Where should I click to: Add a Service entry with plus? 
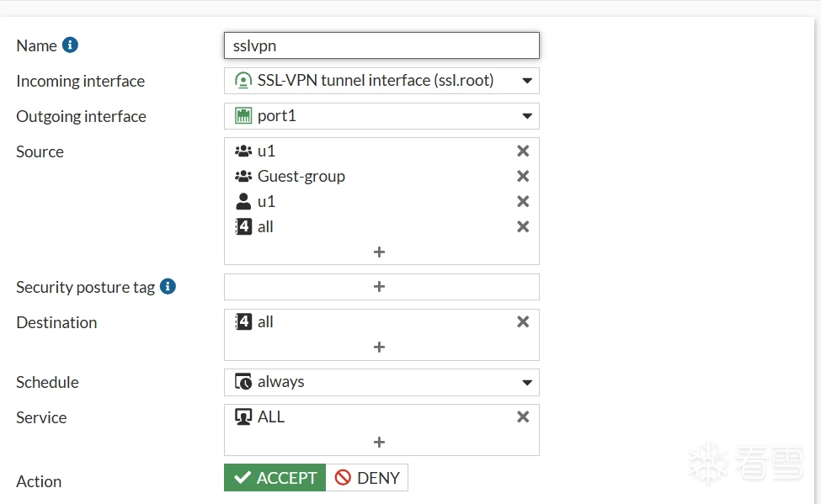[379, 443]
